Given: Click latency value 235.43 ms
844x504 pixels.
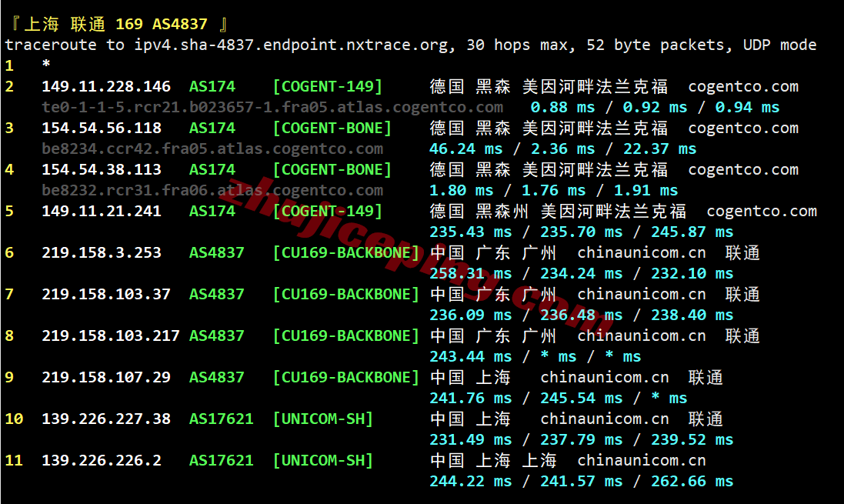Looking at the screenshot, I should (470, 232).
